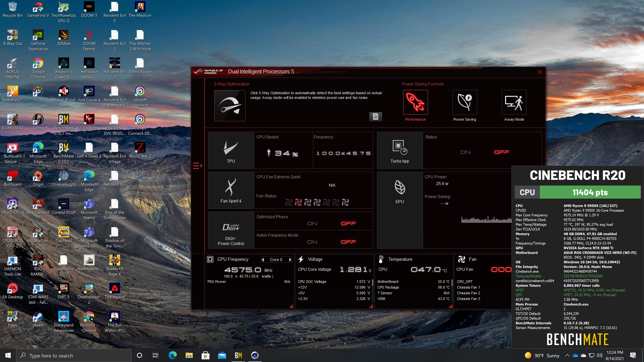Screen dimensions: 644x362
Task: Set Active Frequency Mode to ON
Action: [312, 242]
